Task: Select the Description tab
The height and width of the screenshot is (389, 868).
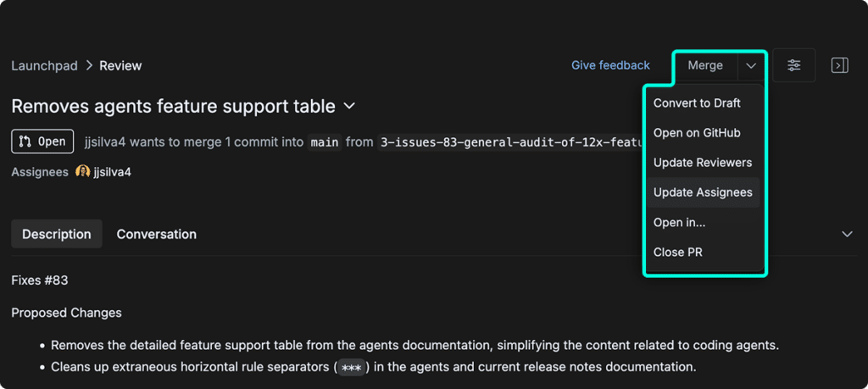Action: coord(57,234)
